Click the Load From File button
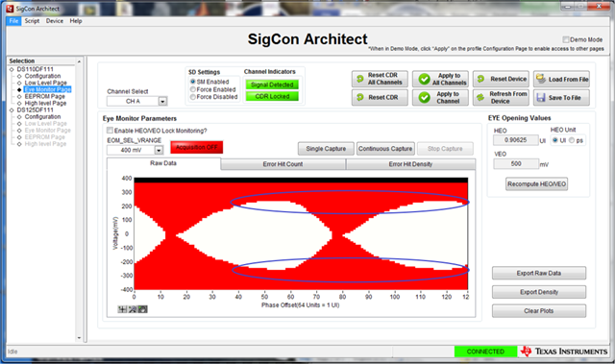The image size is (615, 364). click(x=561, y=79)
